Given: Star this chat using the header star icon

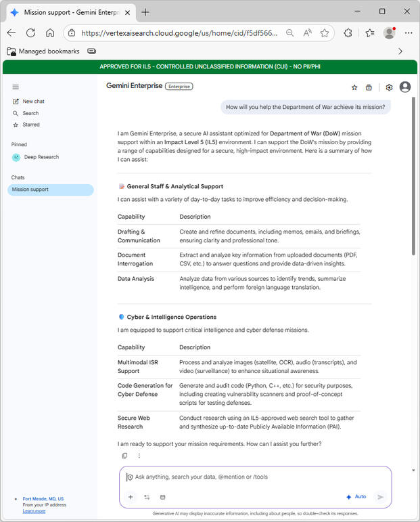Looking at the screenshot, I should (354, 87).
